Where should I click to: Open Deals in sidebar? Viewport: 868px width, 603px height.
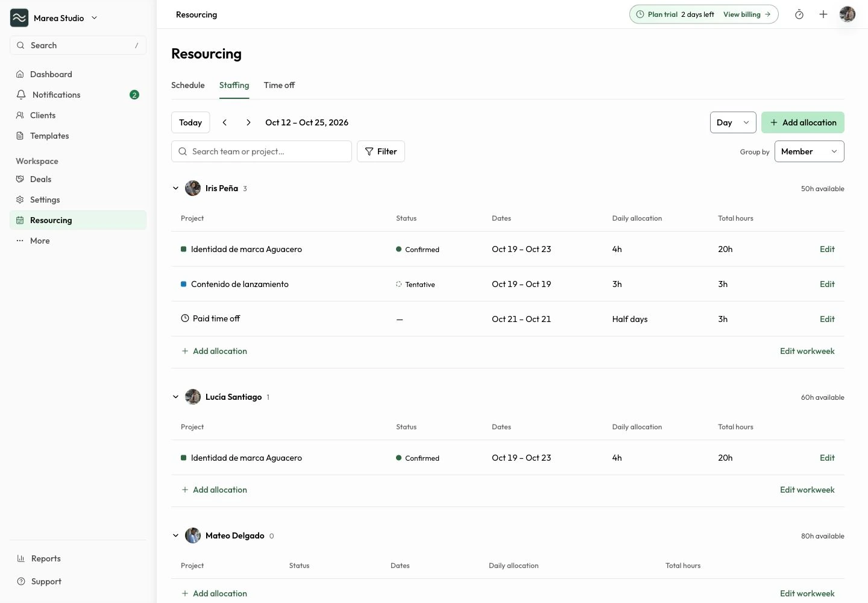[78, 179]
